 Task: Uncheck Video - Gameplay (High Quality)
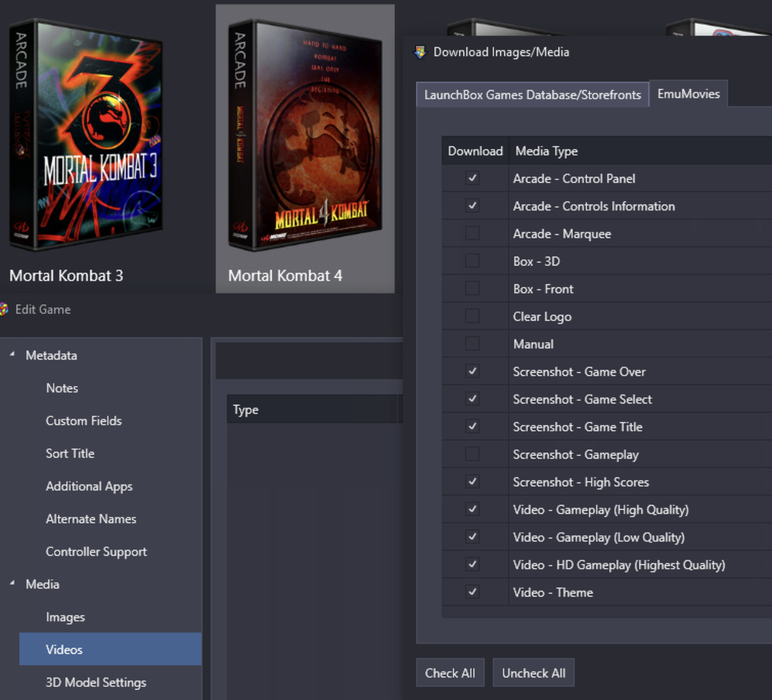point(472,509)
